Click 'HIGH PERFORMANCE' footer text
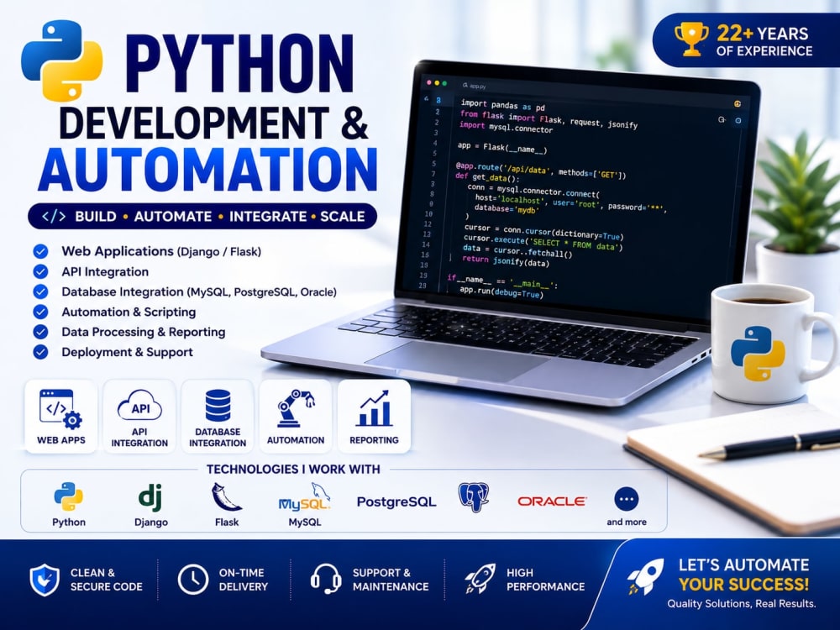Screen dimensions: 840x630 click(x=545, y=580)
